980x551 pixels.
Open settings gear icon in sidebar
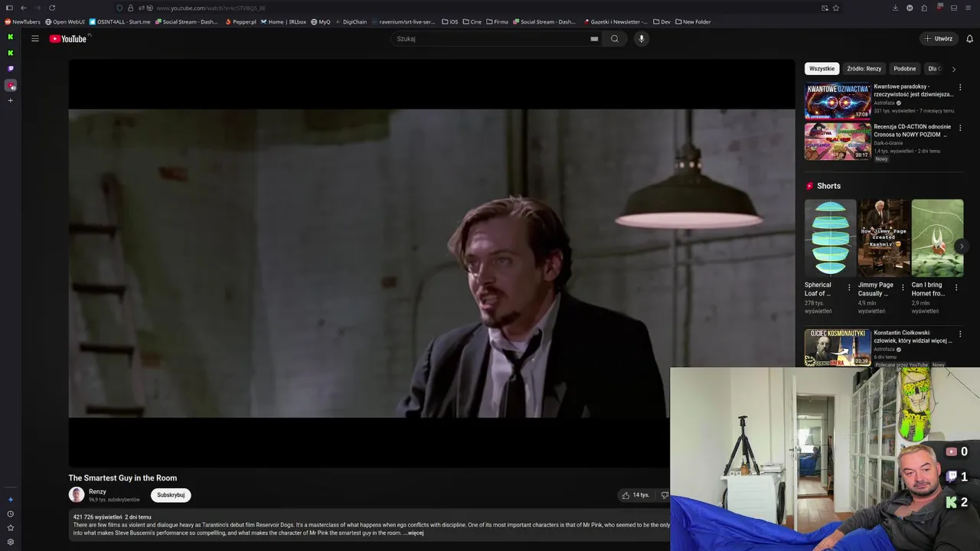click(10, 542)
